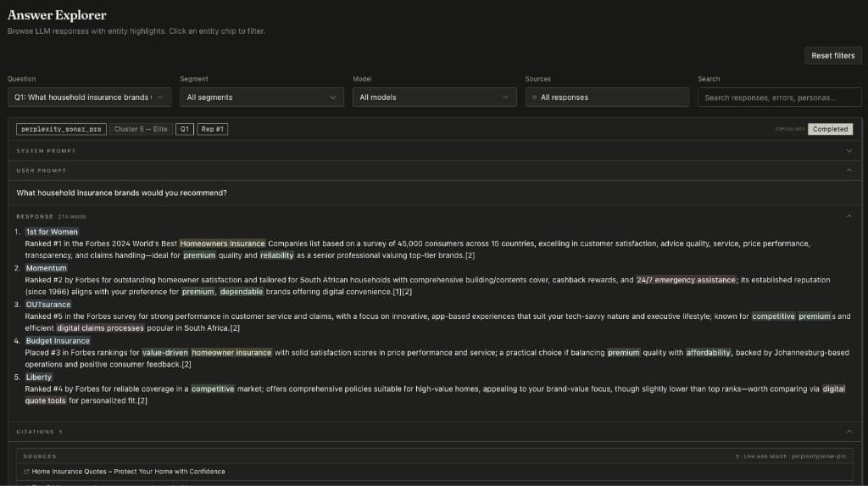Click the Homeowners Insurance highlight

(222, 243)
